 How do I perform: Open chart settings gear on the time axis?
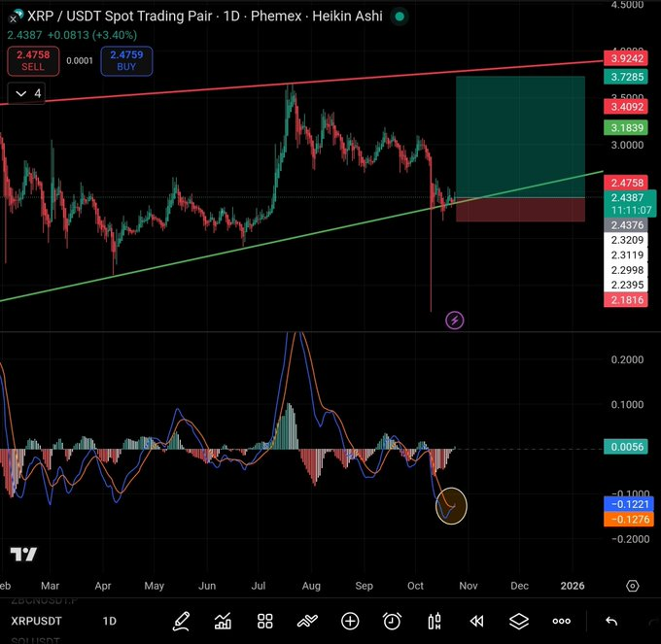click(633, 586)
